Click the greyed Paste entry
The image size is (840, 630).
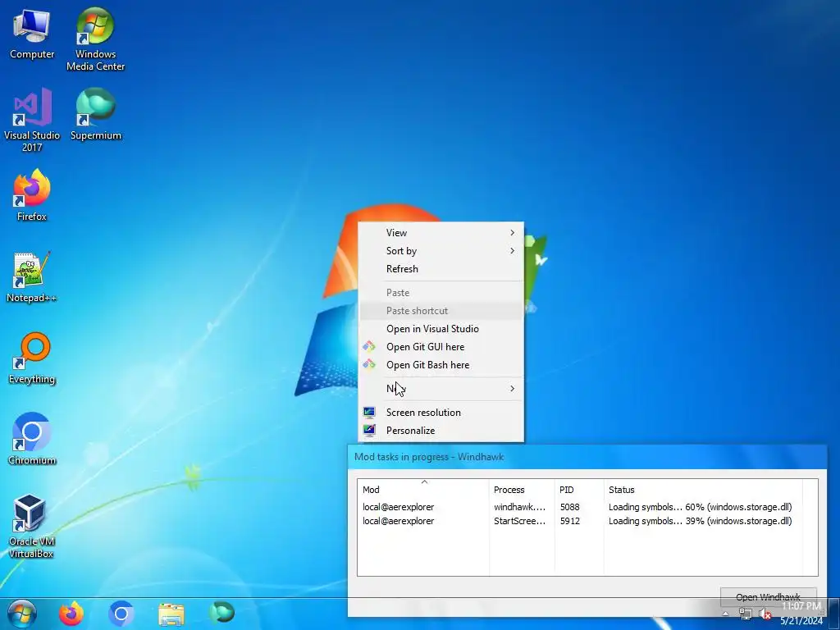[441, 293]
